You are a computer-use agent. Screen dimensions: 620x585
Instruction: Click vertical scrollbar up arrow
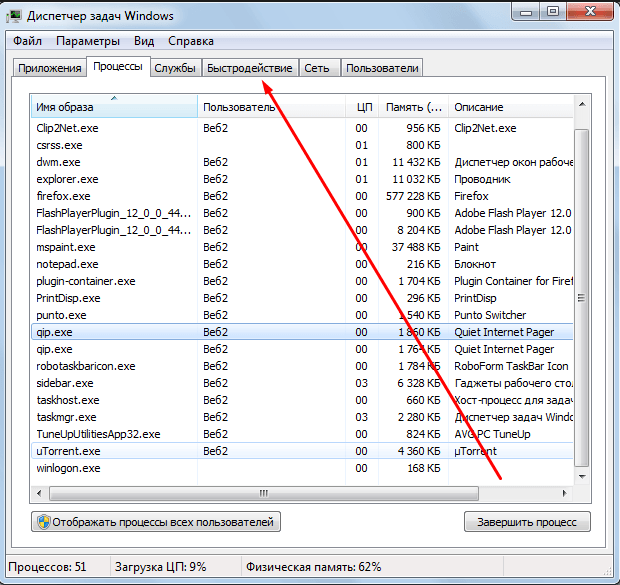point(582,104)
